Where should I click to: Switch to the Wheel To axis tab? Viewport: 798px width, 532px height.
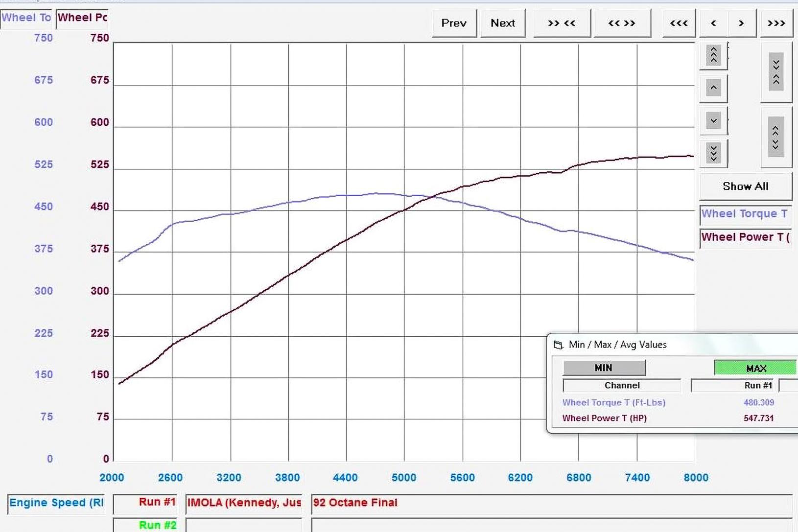click(x=26, y=18)
